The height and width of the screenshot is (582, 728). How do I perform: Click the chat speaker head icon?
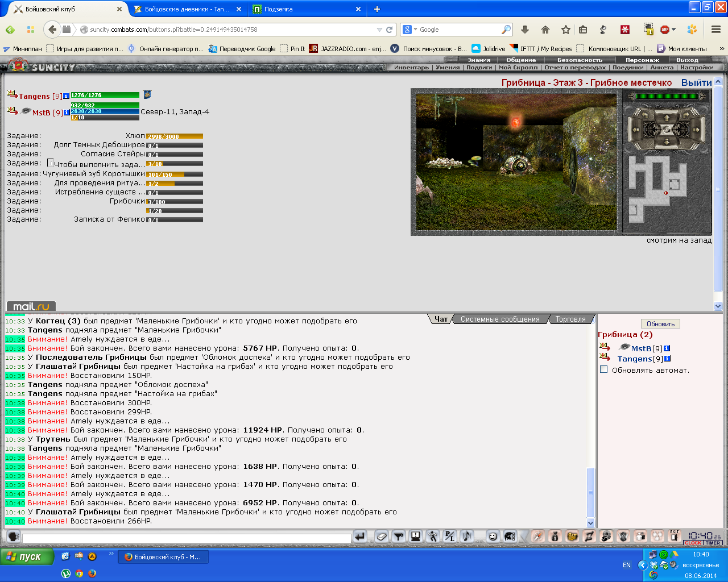13,537
